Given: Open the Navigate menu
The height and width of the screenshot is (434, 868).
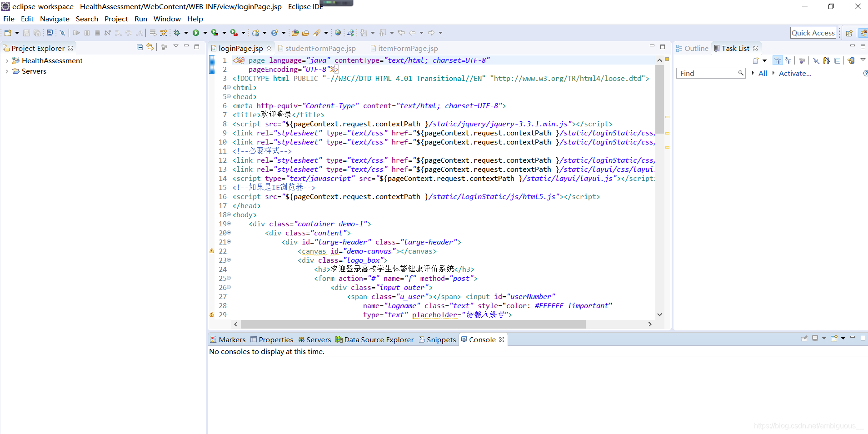Looking at the screenshot, I should click(x=55, y=19).
